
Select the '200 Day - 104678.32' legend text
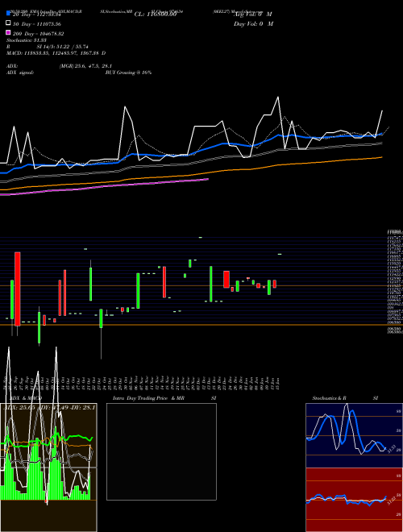[39, 34]
